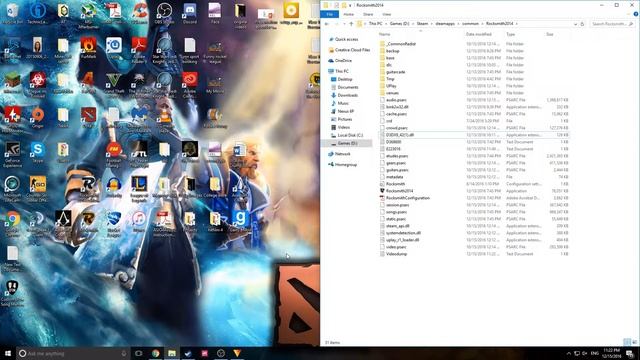Launch the Football Manager desktop shortcut
640x360 pixels.
pos(114,154)
